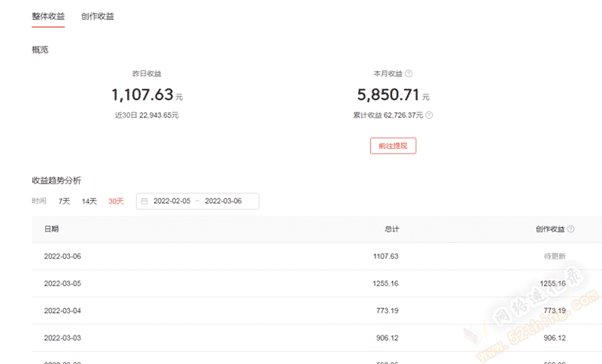This screenshot has height=364, width=602.
Task: Select the 30天 time range
Action: pos(116,202)
